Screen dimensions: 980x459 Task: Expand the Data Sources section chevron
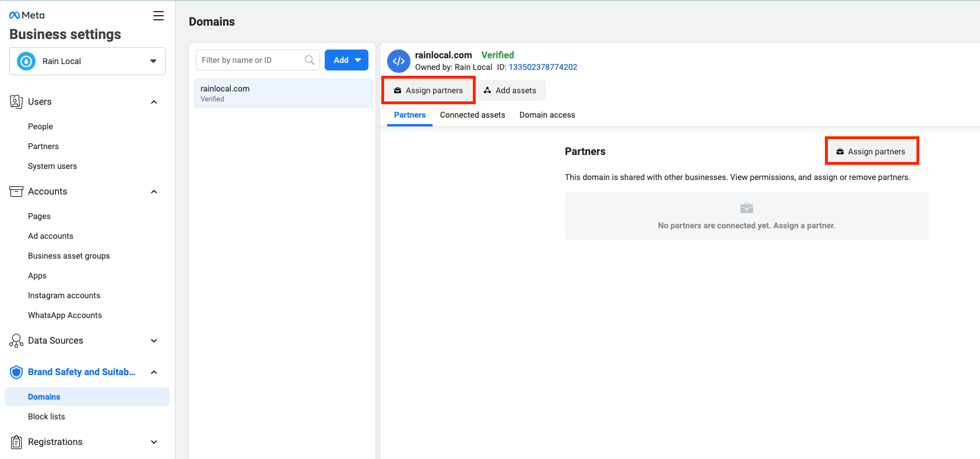[154, 341]
